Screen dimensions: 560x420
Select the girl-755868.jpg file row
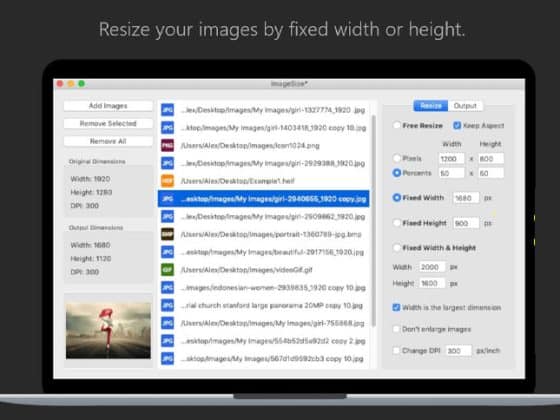click(264, 323)
